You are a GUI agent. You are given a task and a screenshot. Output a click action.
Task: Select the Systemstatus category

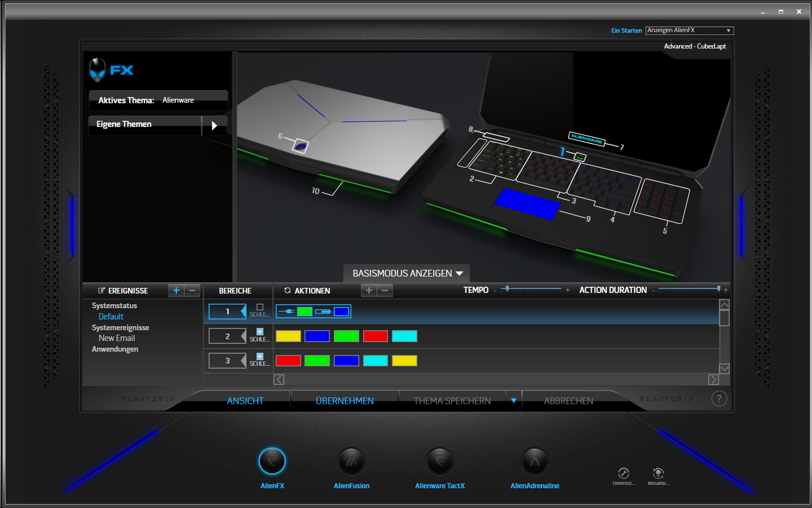tap(114, 306)
